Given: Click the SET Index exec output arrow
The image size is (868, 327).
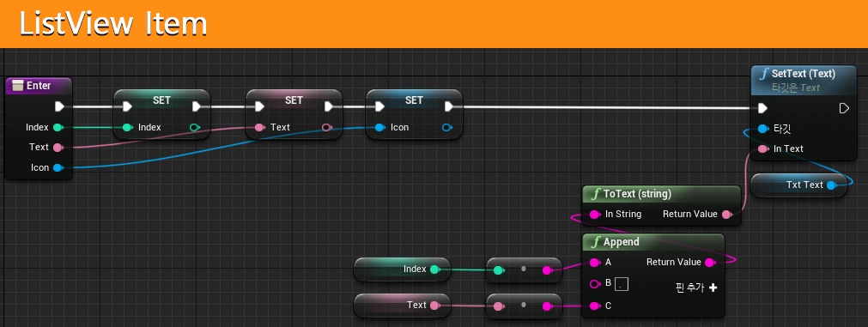Looking at the screenshot, I should pos(197,106).
